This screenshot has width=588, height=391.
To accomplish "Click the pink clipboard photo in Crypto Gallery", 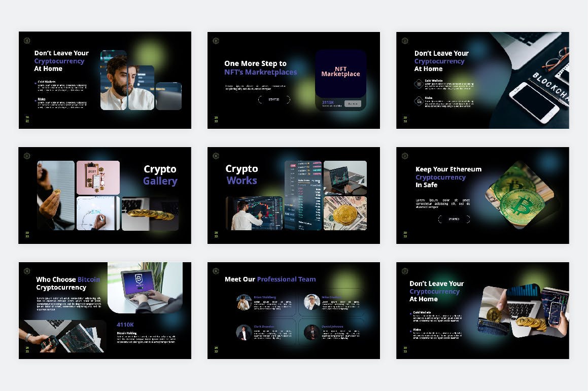I will click(98, 177).
